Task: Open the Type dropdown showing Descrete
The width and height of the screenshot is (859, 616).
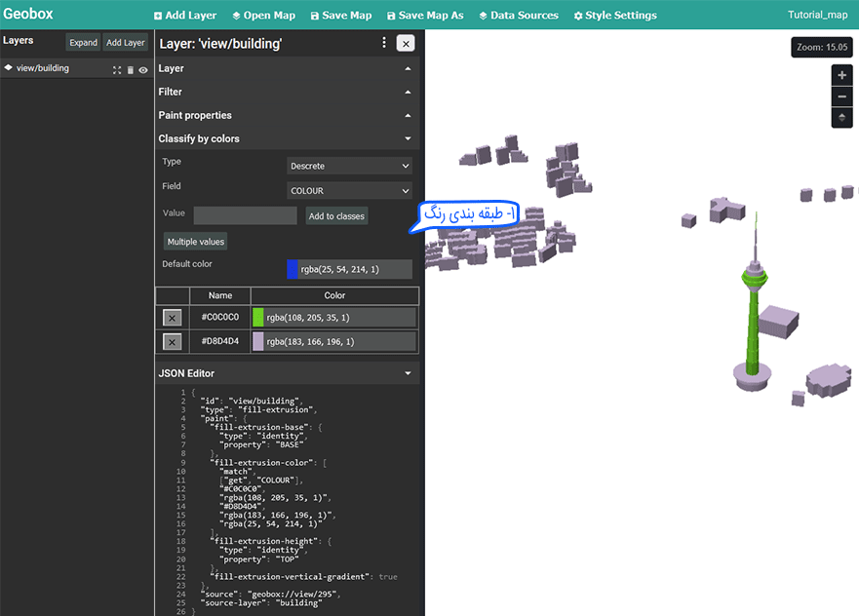Action: [349, 166]
